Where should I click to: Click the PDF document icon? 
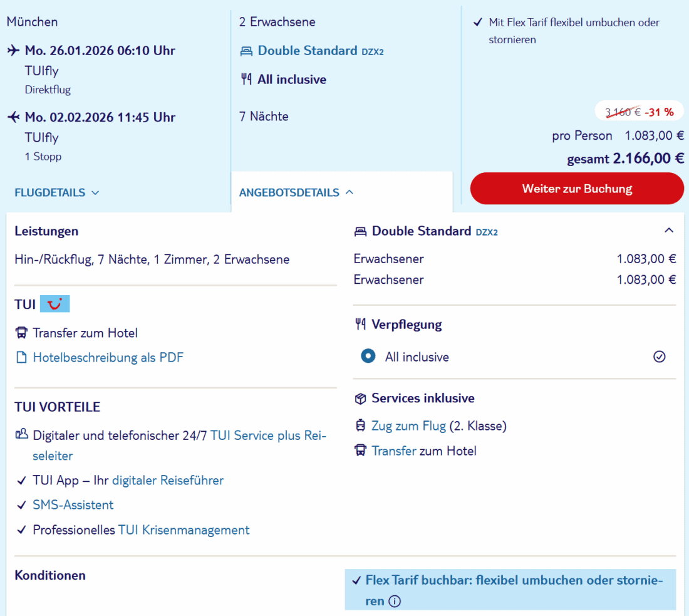21,358
